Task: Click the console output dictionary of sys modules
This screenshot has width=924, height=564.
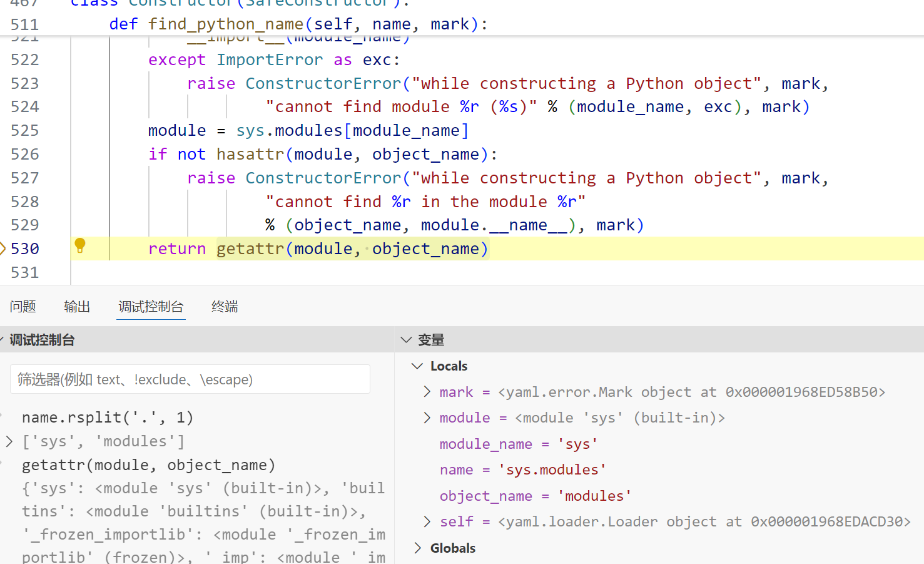Action: 203,523
